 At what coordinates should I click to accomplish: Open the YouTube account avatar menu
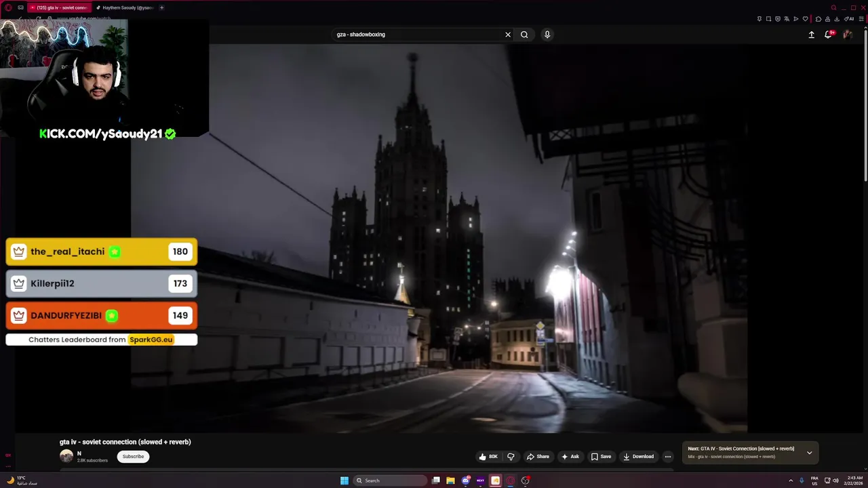(848, 35)
